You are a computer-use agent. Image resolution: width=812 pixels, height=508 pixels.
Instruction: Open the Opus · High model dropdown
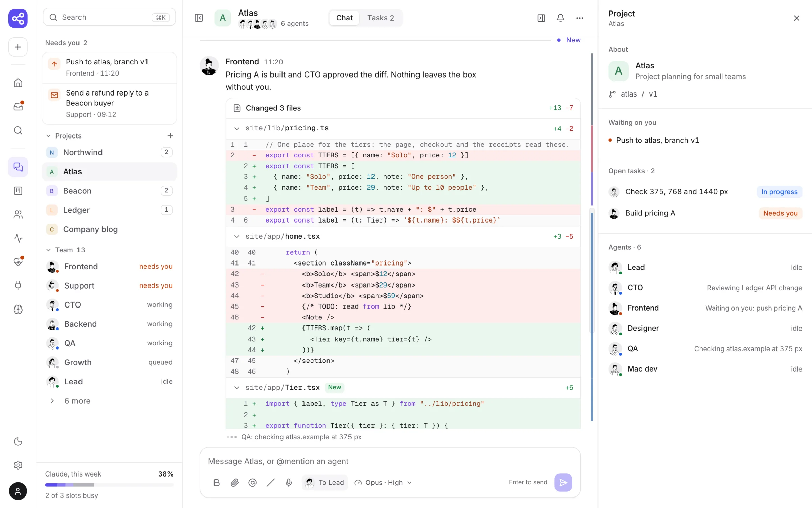coord(383,483)
